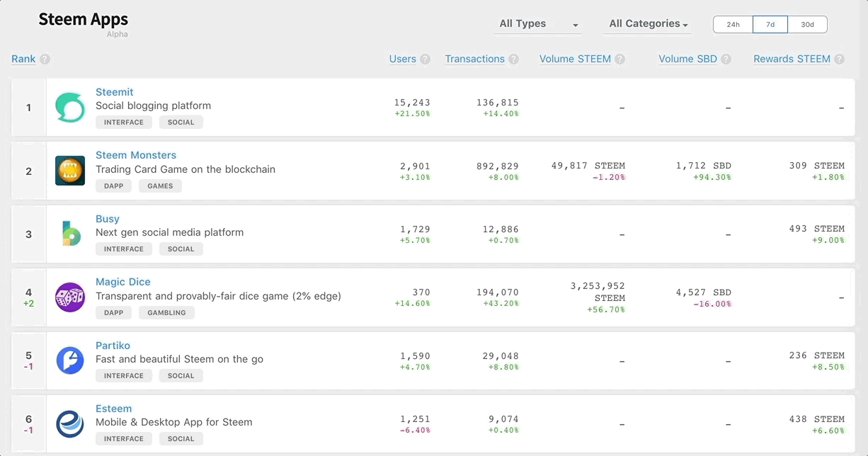Screen dimensions: 868x456
Task: Click DAPP tag on Steem Monsters row
Action: [x=113, y=186]
